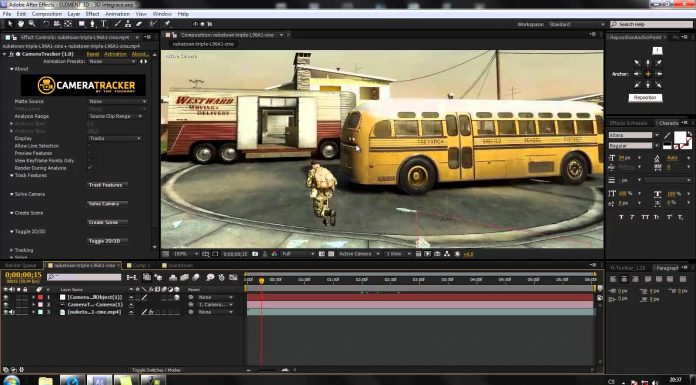Open the Composition menu

coord(47,14)
